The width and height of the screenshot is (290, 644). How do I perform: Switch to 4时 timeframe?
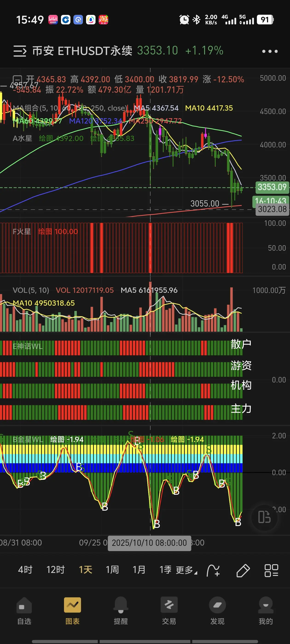pyautogui.click(x=25, y=570)
